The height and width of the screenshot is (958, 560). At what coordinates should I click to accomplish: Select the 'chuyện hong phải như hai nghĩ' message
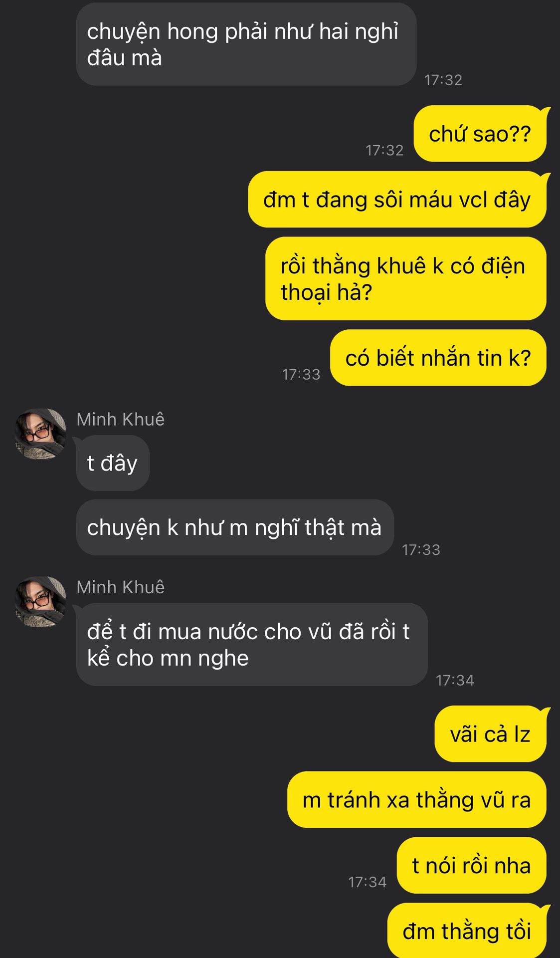246,44
